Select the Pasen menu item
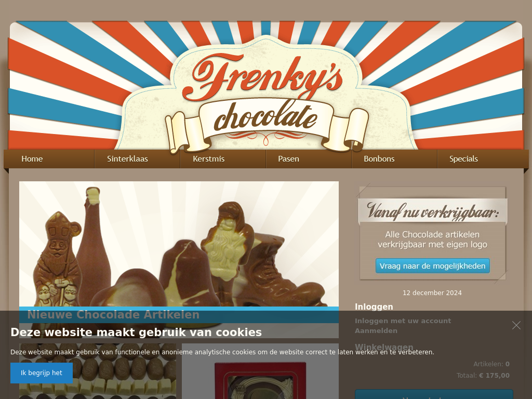Screen dimensions: 532x399 (288, 159)
